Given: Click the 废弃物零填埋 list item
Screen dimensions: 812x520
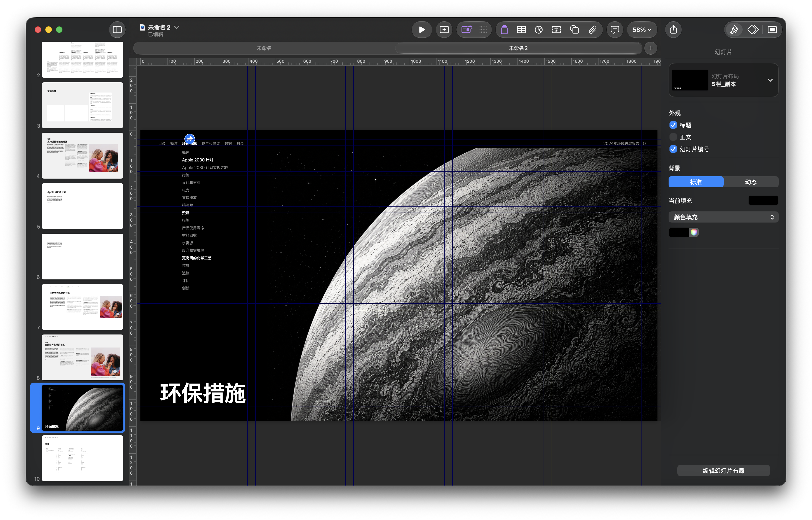Looking at the screenshot, I should click(193, 251).
